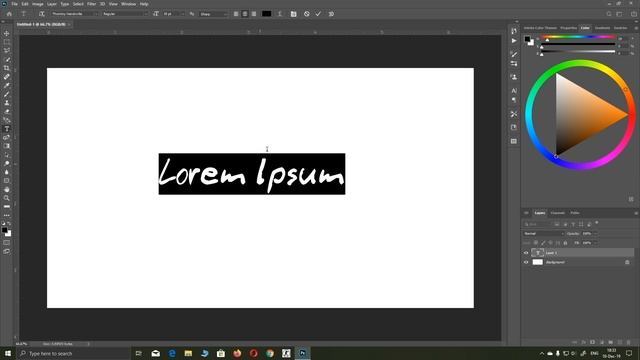This screenshot has height=360, width=640.
Task: Open the Filter menu
Action: pyautogui.click(x=91, y=4)
